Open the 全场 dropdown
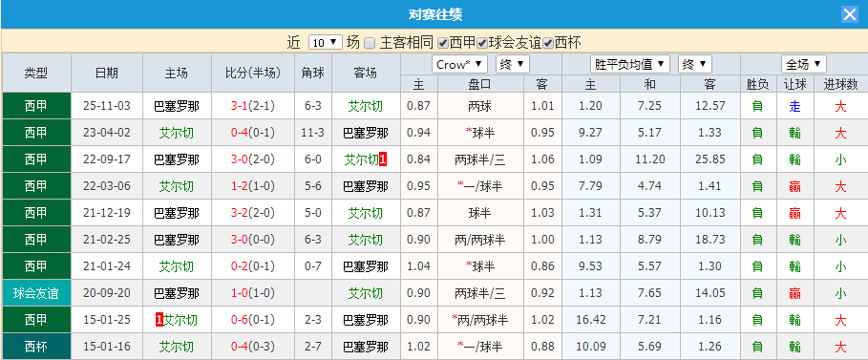 (804, 64)
